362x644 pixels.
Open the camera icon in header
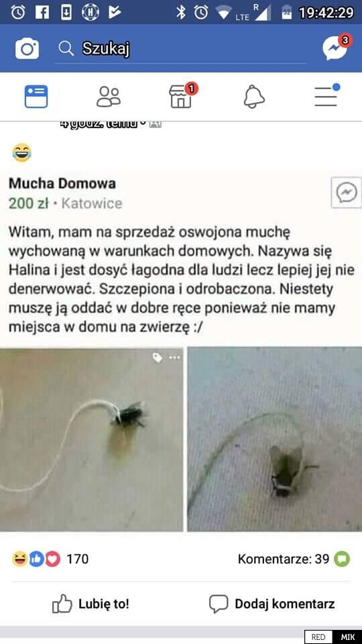pos(27,49)
